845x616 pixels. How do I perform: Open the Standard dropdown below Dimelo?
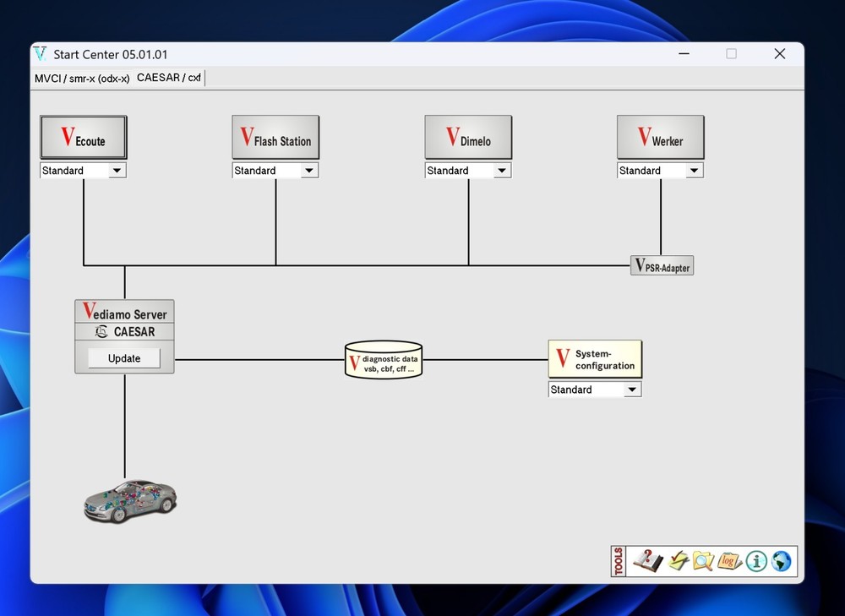(502, 171)
